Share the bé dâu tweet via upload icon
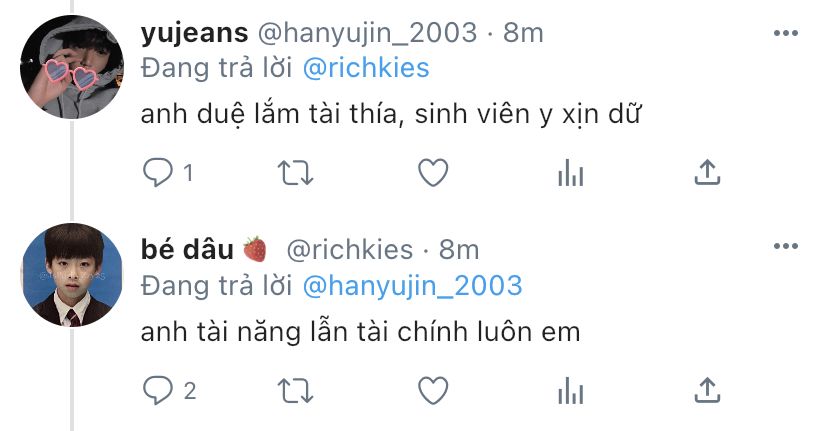 tap(707, 390)
